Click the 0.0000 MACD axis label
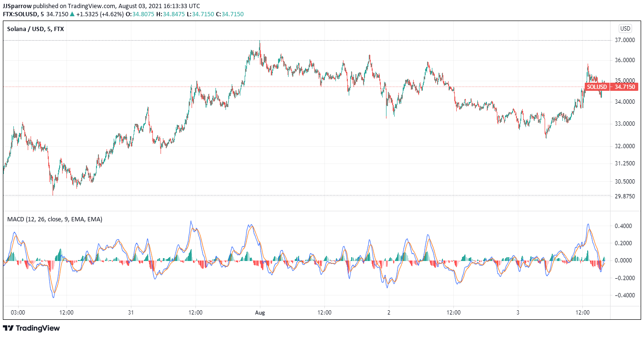 click(x=623, y=261)
